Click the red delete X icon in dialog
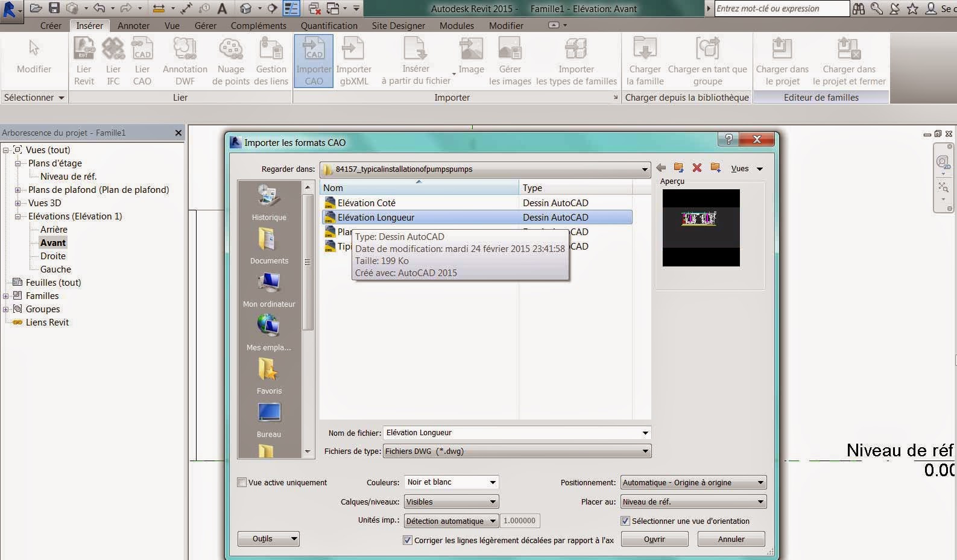 point(697,168)
